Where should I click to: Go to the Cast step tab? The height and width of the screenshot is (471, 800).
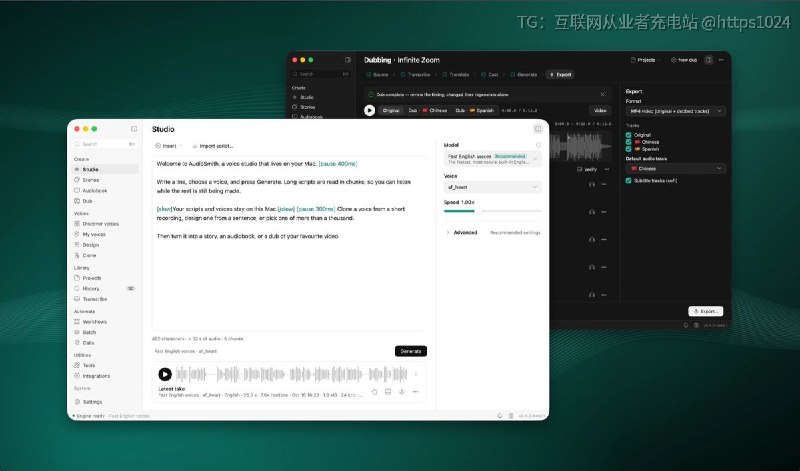[489, 75]
